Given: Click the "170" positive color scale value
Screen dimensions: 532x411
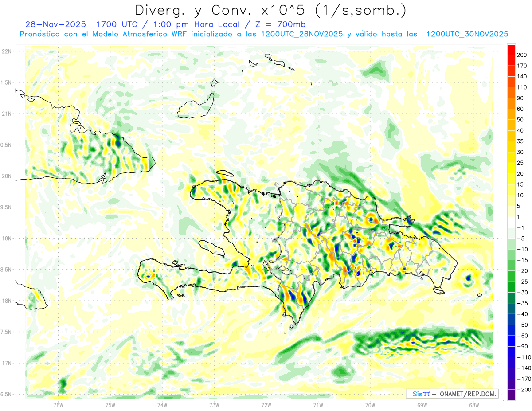Looking at the screenshot, I should click(522, 66).
